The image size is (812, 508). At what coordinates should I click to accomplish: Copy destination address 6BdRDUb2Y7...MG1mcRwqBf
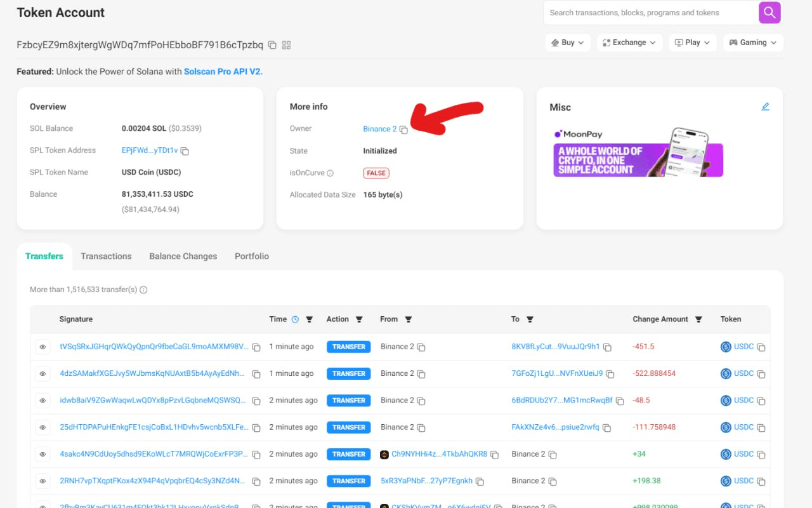tap(620, 401)
